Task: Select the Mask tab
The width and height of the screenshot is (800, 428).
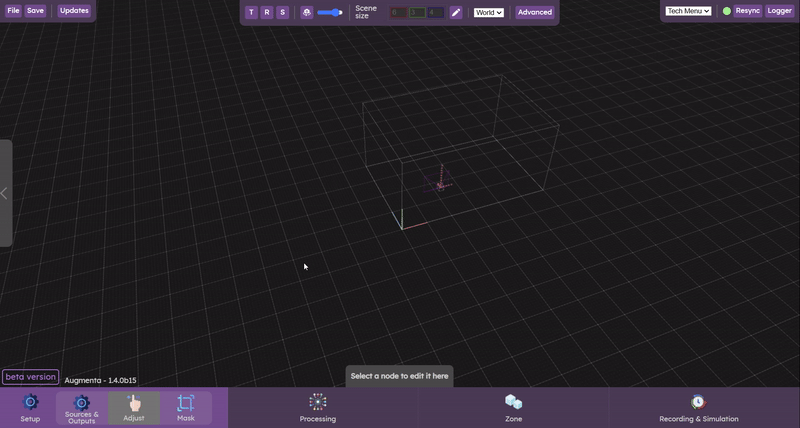Action: tap(186, 408)
